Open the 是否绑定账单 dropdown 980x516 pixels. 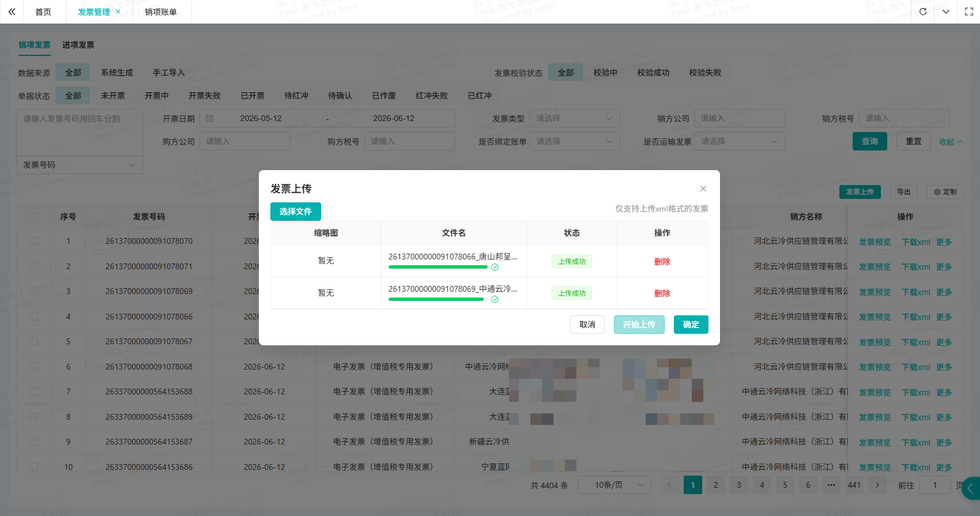pyautogui.click(x=575, y=141)
